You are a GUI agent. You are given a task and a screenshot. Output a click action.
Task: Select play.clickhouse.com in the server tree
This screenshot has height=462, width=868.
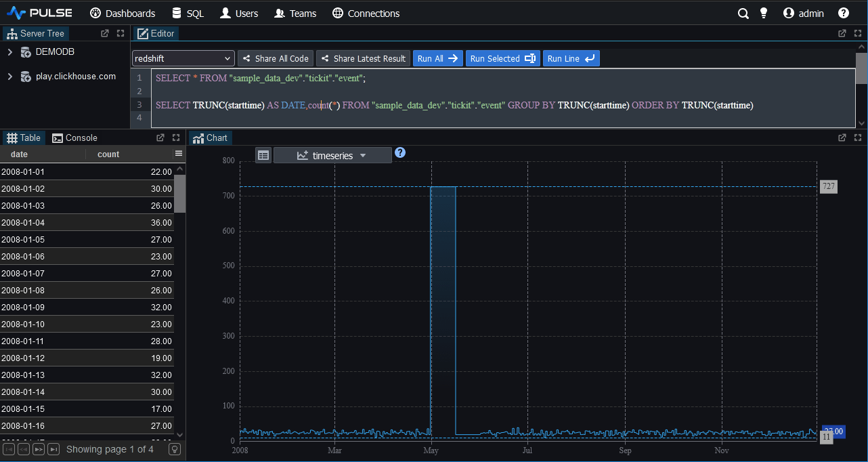tap(76, 77)
